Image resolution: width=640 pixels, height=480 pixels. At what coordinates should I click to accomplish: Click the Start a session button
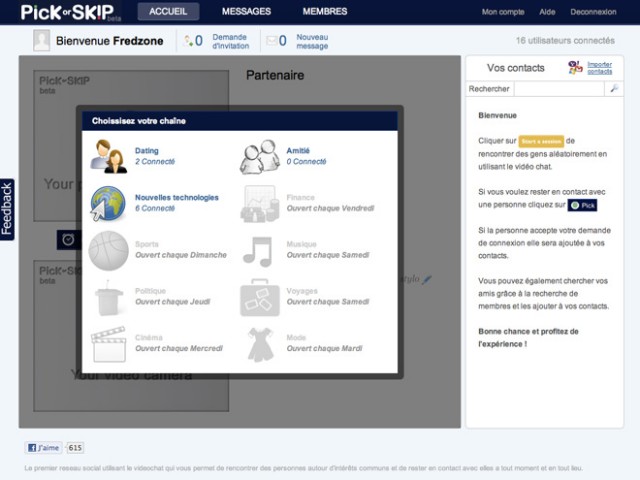[x=541, y=141]
